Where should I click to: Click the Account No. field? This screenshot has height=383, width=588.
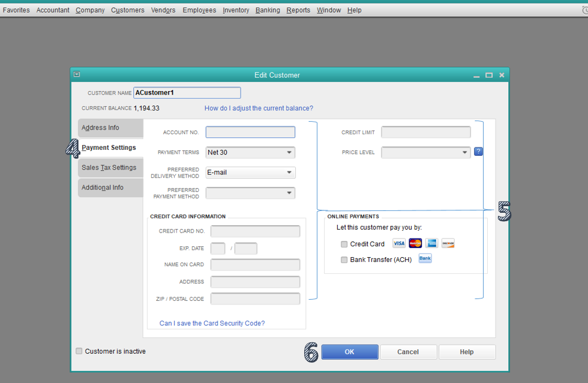(251, 132)
